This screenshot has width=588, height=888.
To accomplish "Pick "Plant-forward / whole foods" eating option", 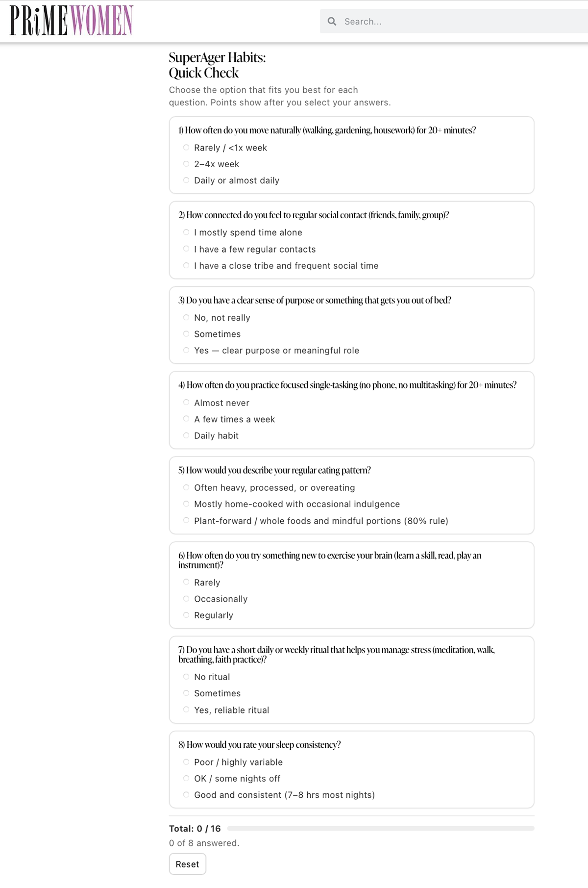I will click(x=186, y=521).
